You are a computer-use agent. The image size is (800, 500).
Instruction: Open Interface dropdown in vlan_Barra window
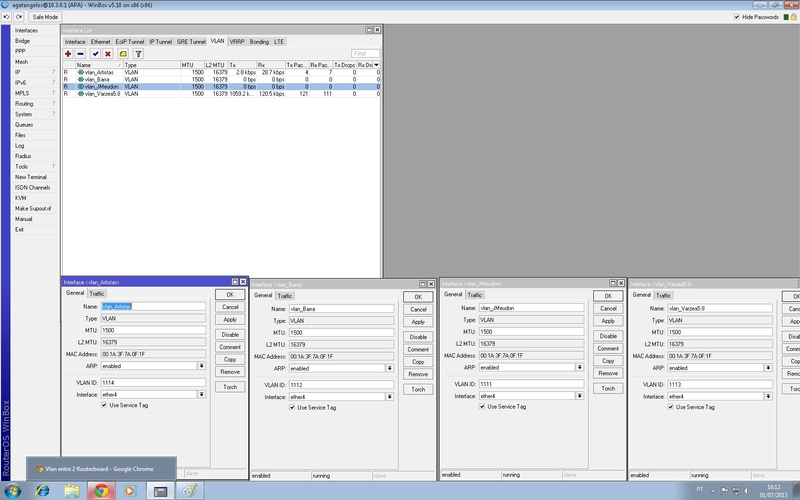pos(390,397)
